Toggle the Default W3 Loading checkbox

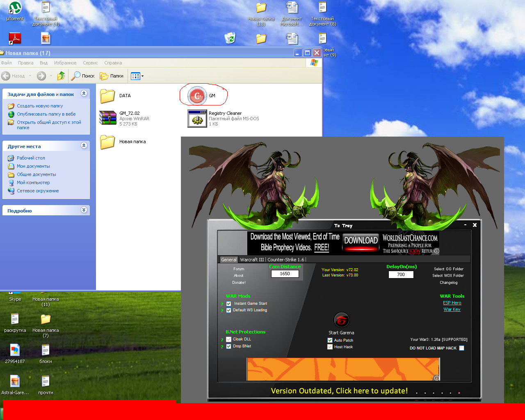pyautogui.click(x=228, y=310)
